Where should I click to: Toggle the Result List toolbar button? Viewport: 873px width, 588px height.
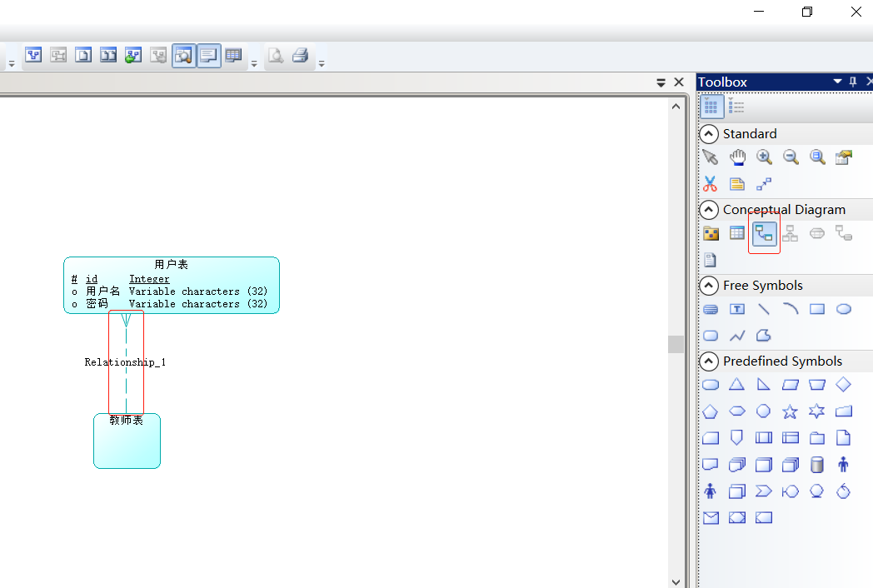[x=234, y=56]
